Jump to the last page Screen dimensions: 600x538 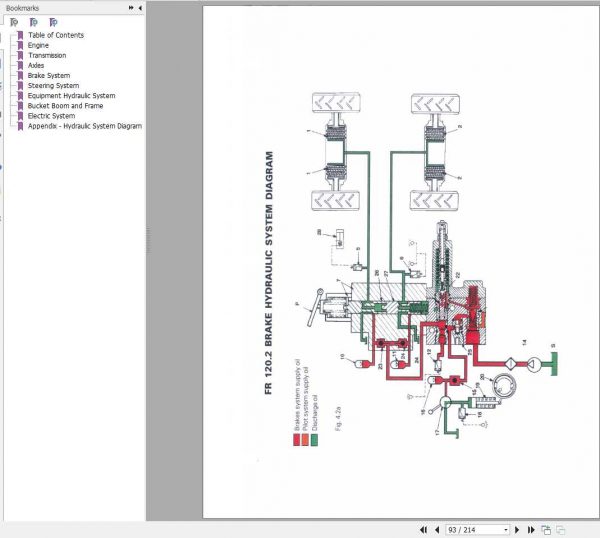(x=531, y=529)
